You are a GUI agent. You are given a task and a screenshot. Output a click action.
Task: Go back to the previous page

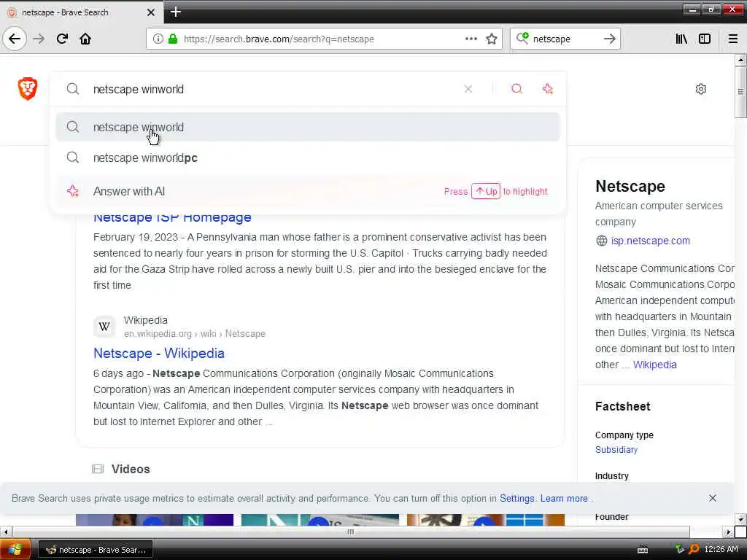pyautogui.click(x=15, y=39)
